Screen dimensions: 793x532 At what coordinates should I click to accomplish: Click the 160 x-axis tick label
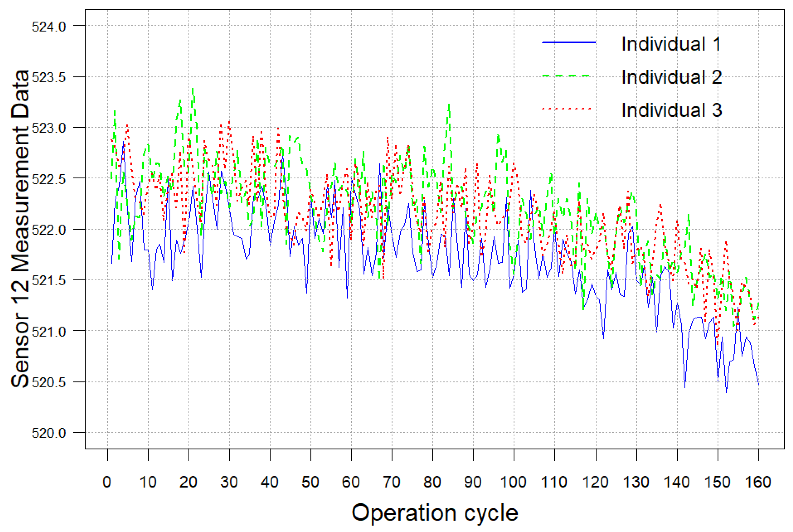[758, 482]
